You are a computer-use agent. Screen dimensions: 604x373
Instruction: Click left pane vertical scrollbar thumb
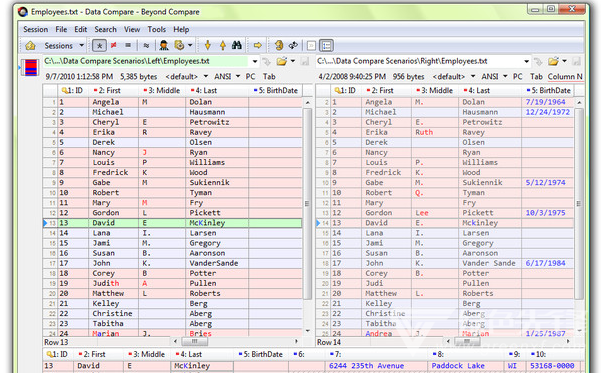coord(307,203)
